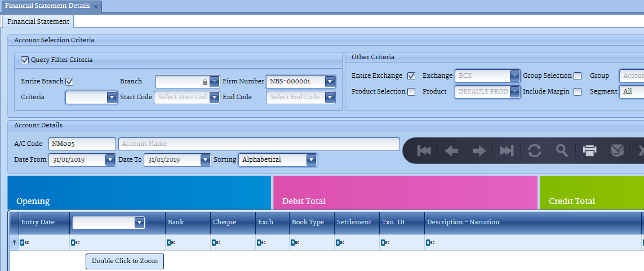Print the financial statement

click(589, 150)
